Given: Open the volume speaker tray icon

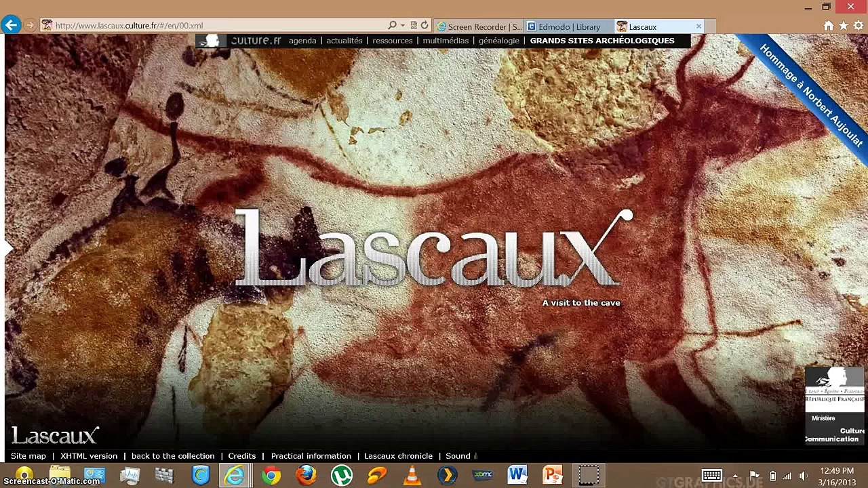Looking at the screenshot, I should 803,476.
